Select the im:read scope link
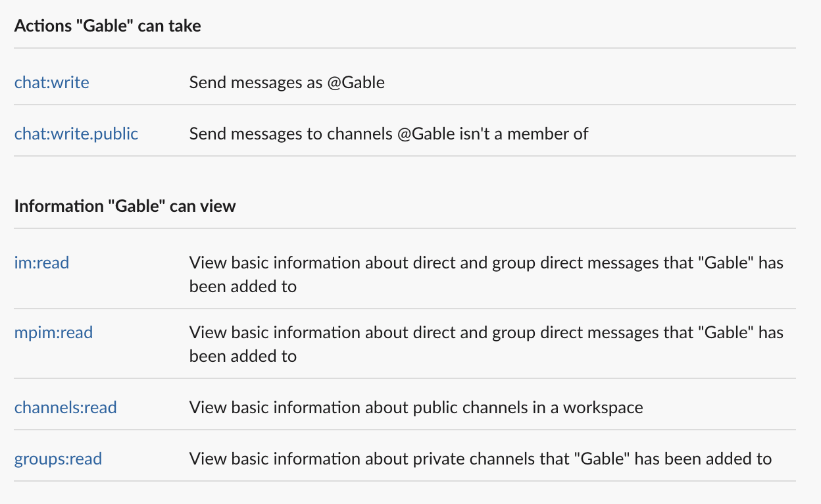821x504 pixels. [x=41, y=263]
